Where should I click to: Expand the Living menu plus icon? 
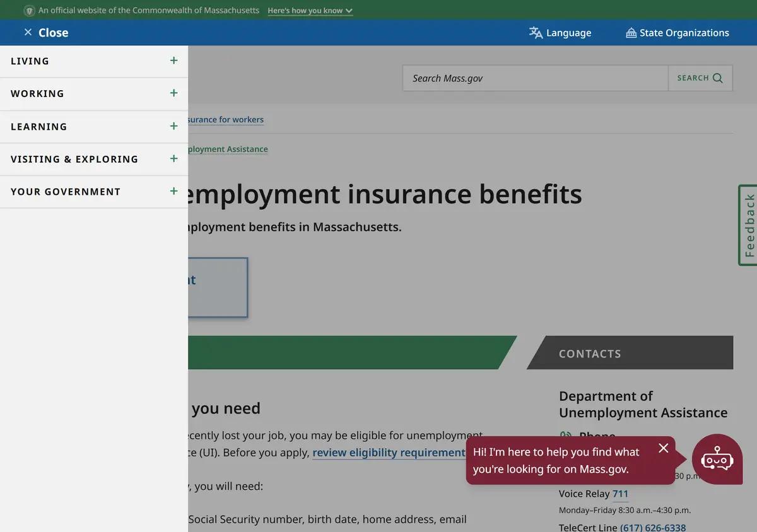tap(174, 61)
